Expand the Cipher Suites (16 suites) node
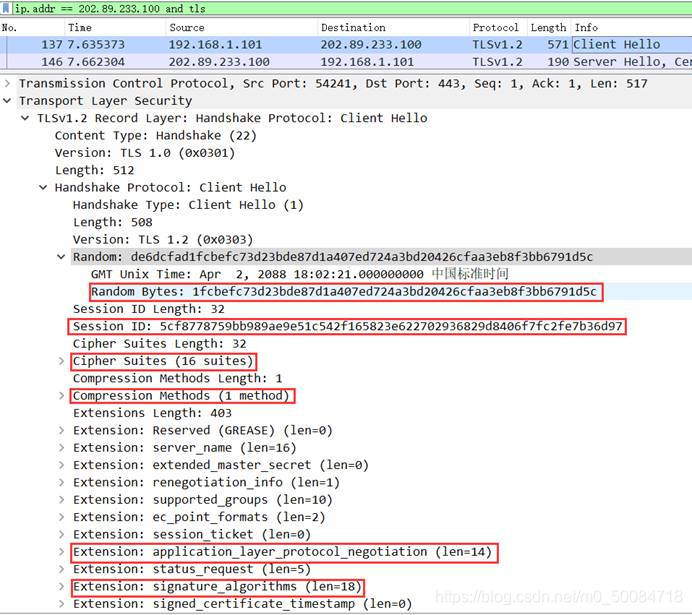This screenshot has height=615, width=692. click(x=61, y=361)
